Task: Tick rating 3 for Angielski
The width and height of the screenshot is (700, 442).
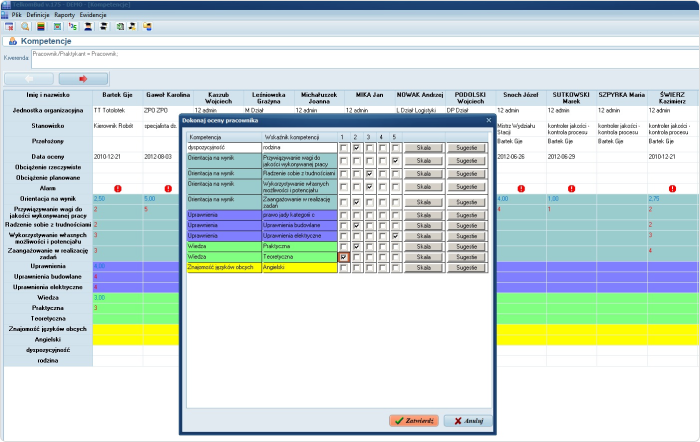Action: point(370,268)
